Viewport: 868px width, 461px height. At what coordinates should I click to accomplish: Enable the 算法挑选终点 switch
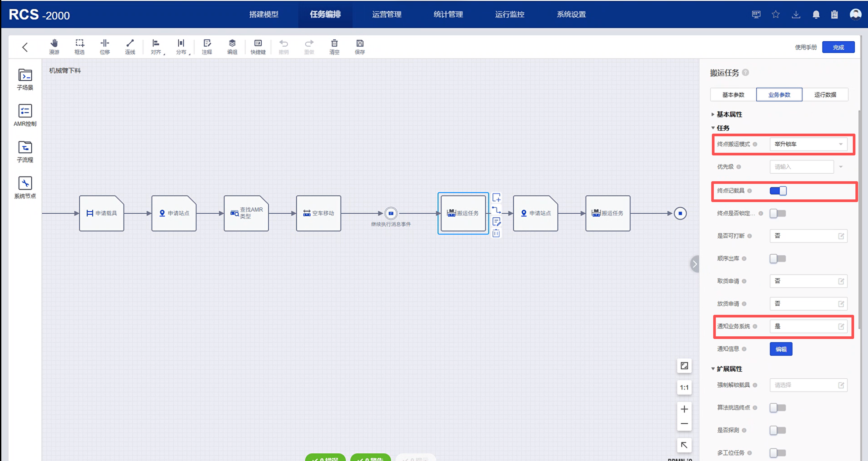(778, 408)
